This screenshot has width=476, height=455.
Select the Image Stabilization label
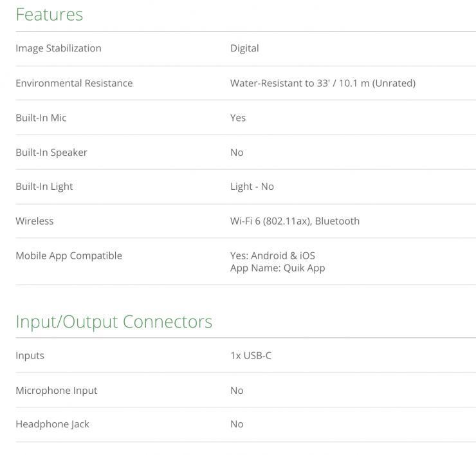pos(59,48)
